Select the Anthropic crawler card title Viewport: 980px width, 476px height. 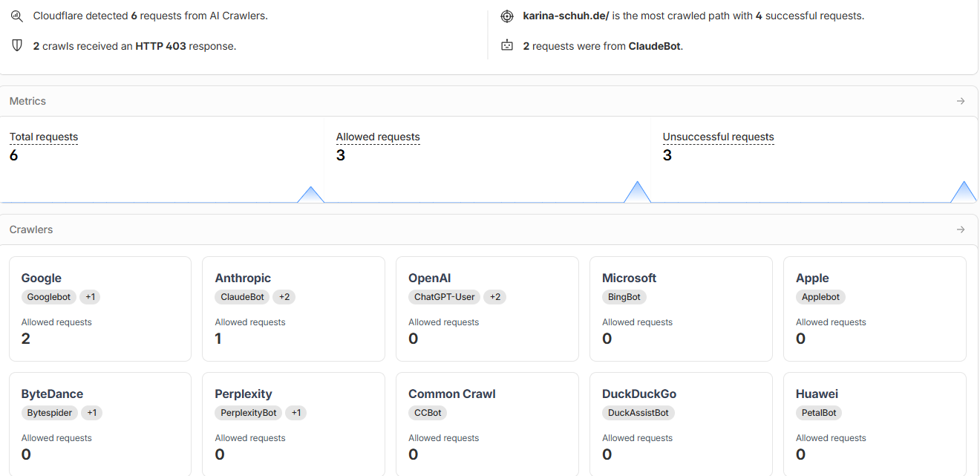243,278
